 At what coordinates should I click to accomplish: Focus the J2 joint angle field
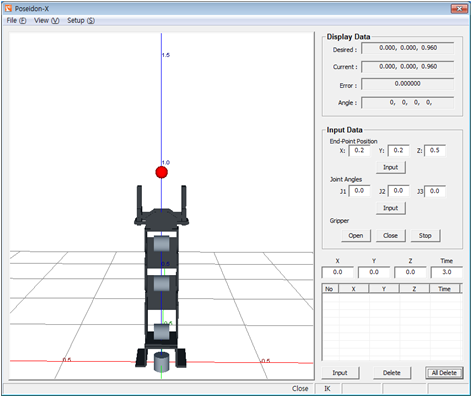[x=398, y=191]
